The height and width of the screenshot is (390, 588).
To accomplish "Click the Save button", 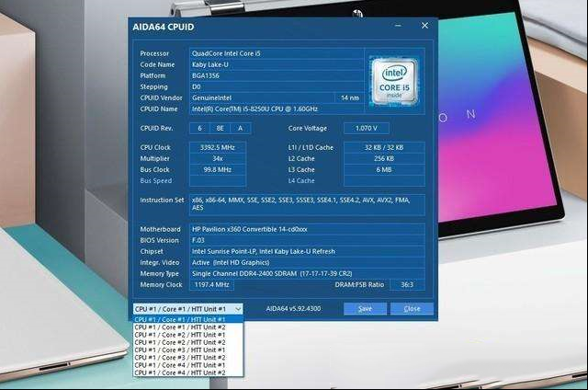I will pyautogui.click(x=365, y=309).
